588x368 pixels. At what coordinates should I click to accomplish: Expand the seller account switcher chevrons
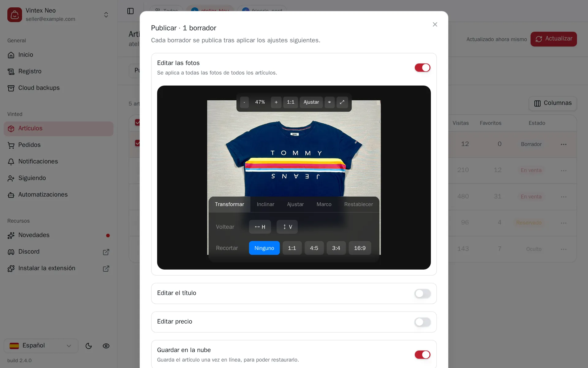coord(106,15)
